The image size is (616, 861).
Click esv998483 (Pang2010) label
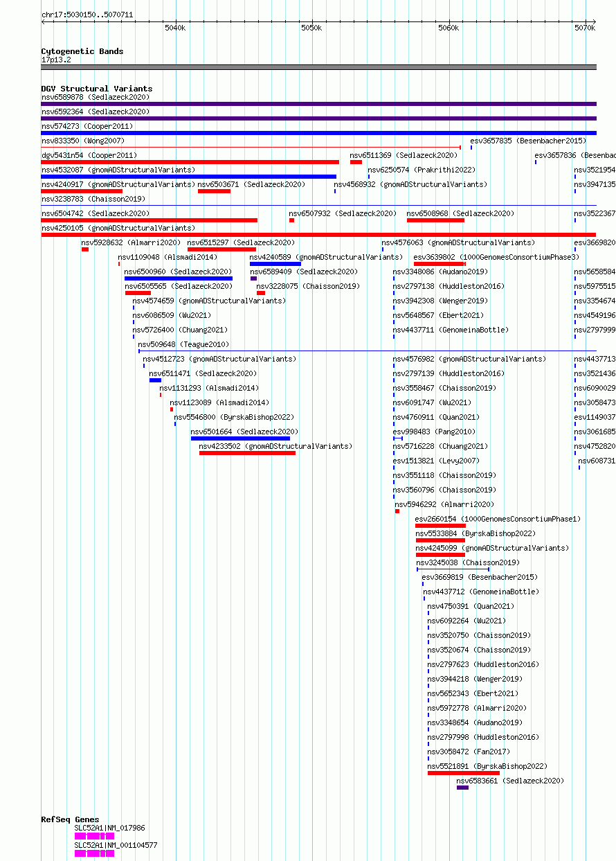click(434, 432)
